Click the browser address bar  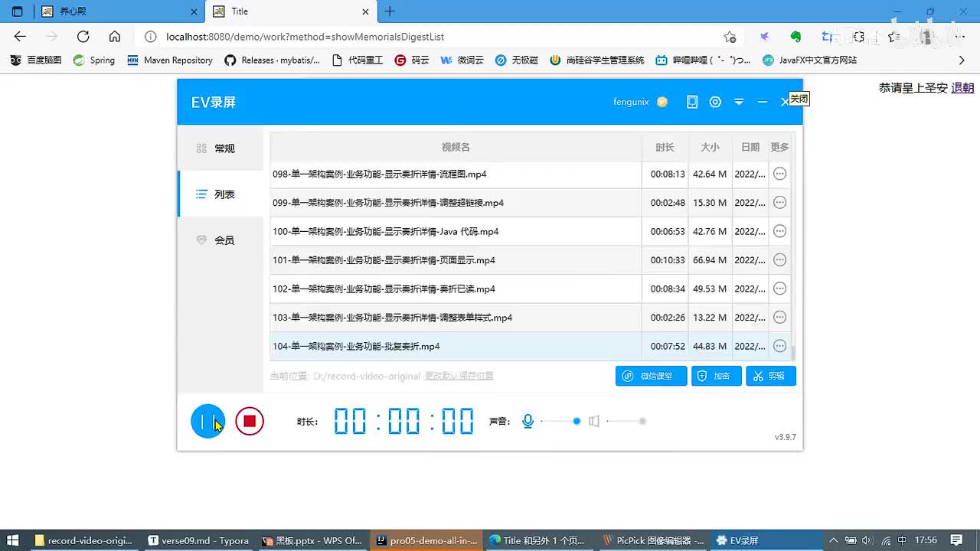[440, 37]
